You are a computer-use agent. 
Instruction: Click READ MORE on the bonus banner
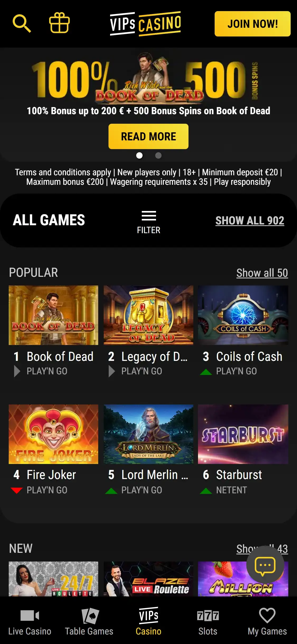coord(148,136)
